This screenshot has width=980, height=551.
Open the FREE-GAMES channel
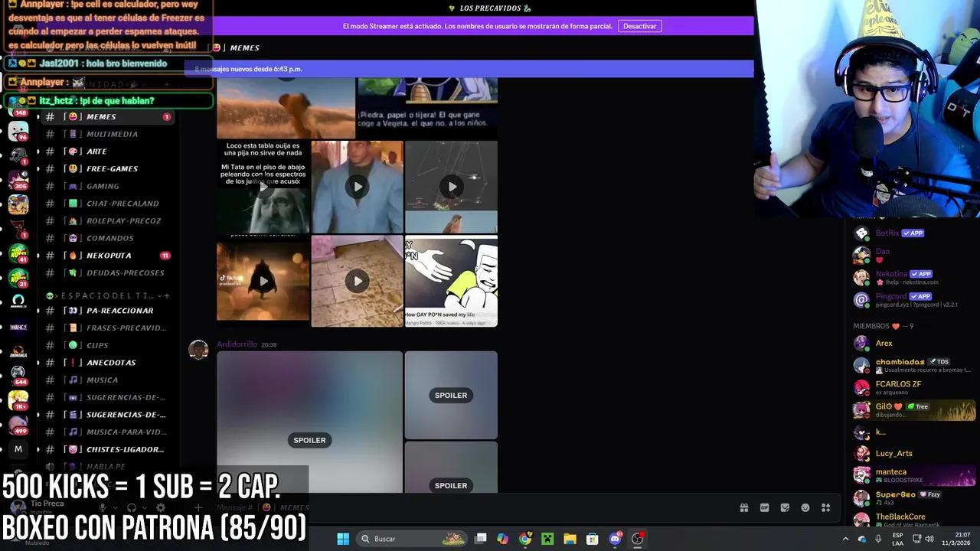pyautogui.click(x=107, y=168)
